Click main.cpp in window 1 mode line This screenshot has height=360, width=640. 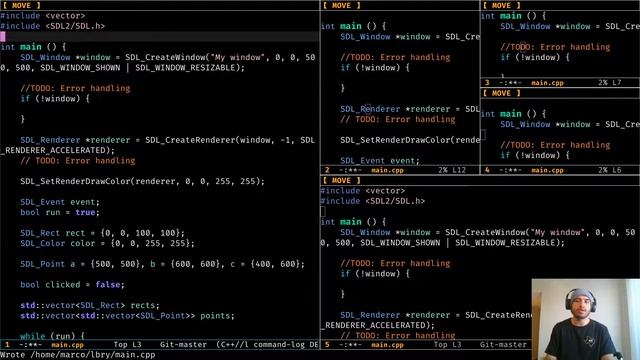[67, 345]
